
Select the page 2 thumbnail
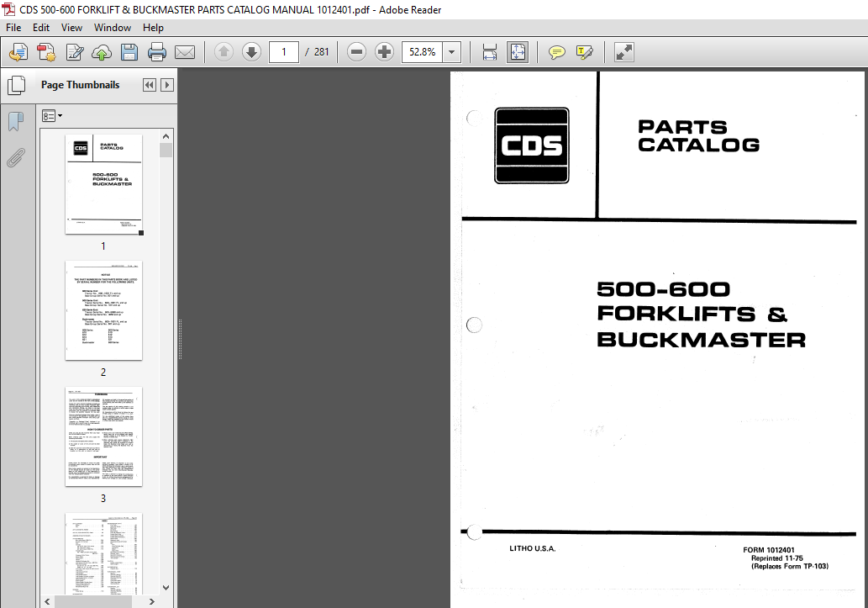click(x=103, y=310)
